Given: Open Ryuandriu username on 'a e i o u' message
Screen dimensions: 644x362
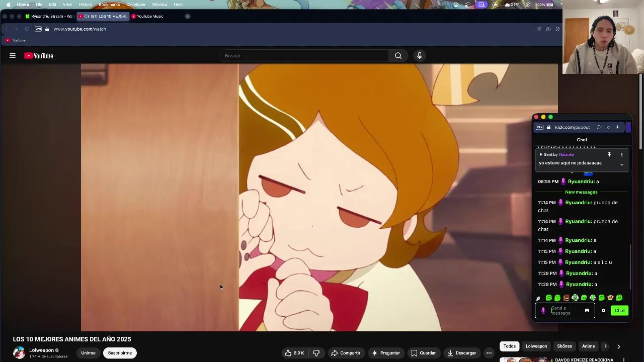Looking at the screenshot, I should point(578,262).
